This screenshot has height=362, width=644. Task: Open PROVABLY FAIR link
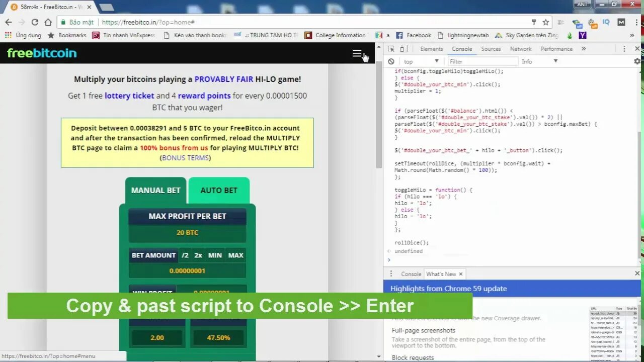(224, 79)
